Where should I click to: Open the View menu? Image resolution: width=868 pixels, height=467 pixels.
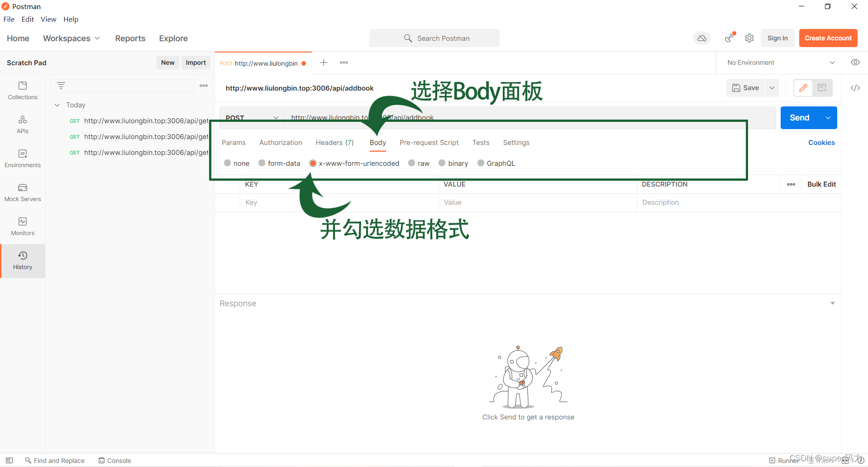48,19
